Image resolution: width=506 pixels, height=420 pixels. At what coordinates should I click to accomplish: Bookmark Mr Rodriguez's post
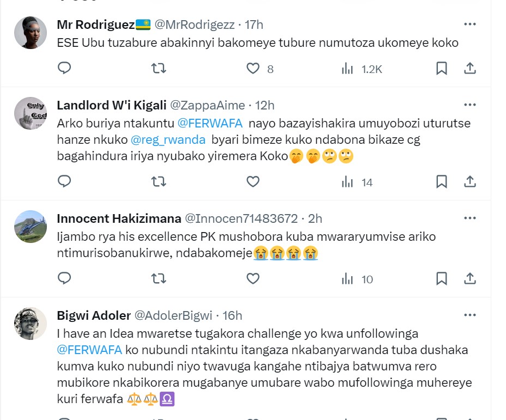pyautogui.click(x=442, y=68)
